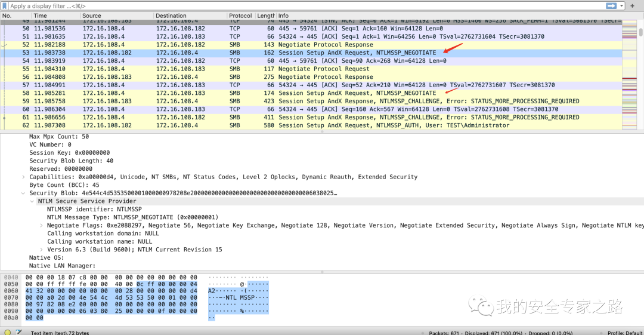Click the Text item (text), 72 bytes status

coord(60,333)
